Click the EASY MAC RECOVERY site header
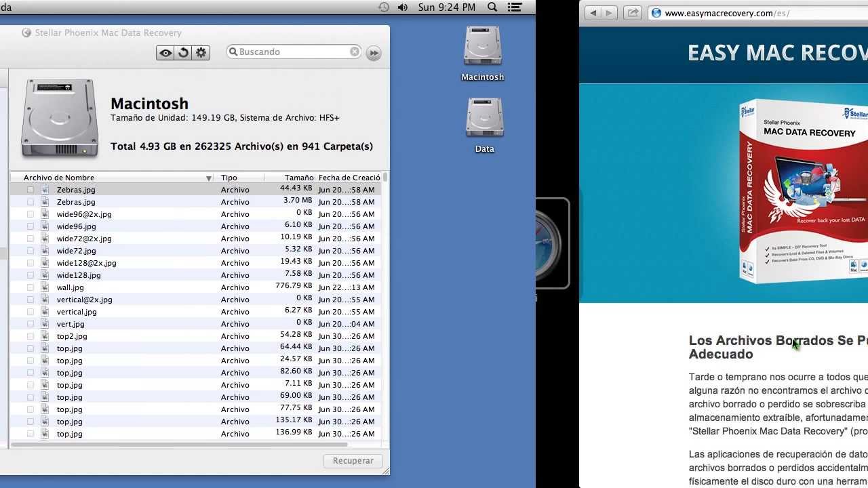Screen dimensions: 868x488 coord(777,53)
